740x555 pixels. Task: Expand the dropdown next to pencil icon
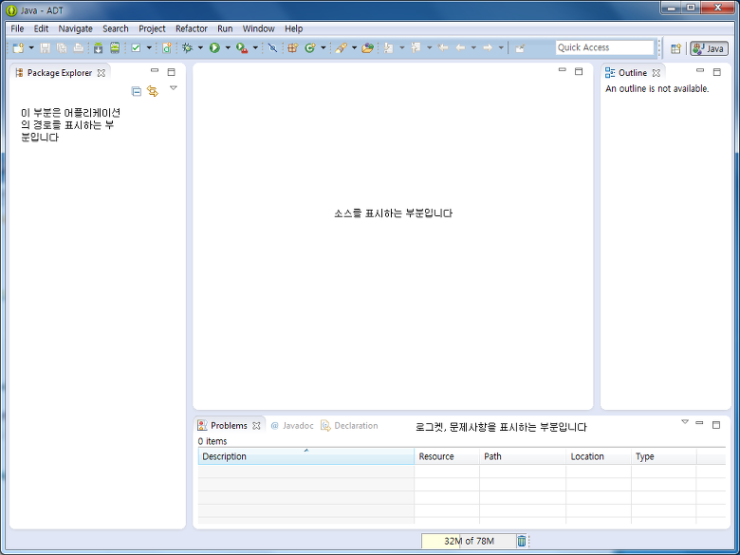pos(354,48)
